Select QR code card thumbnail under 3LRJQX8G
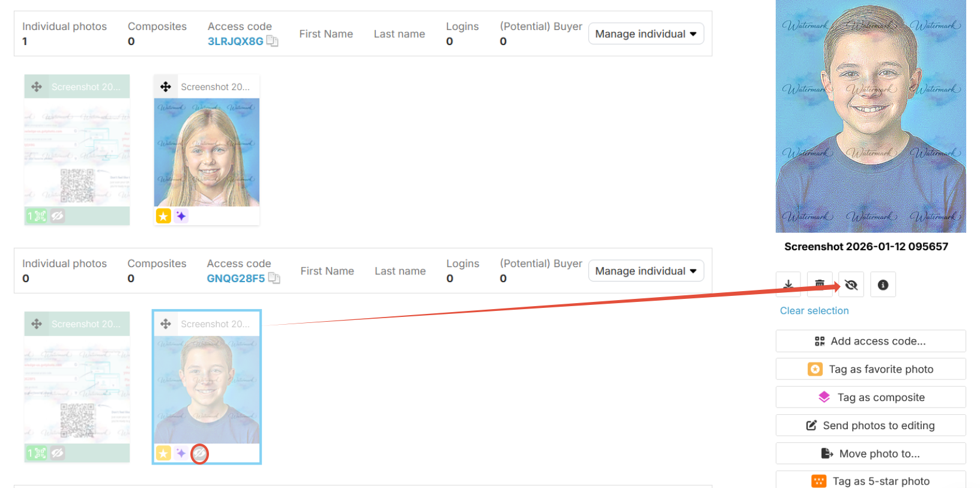The image size is (980, 488). click(77, 152)
